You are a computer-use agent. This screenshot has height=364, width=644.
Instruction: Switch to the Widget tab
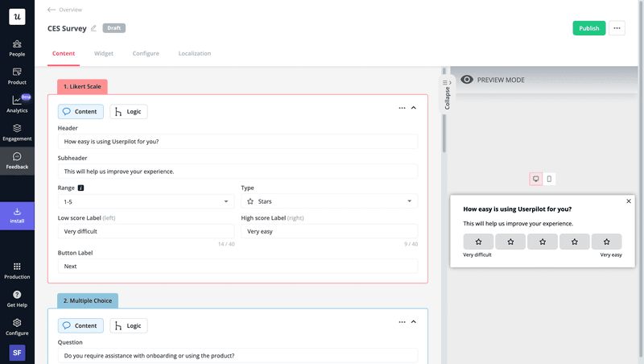click(x=104, y=54)
